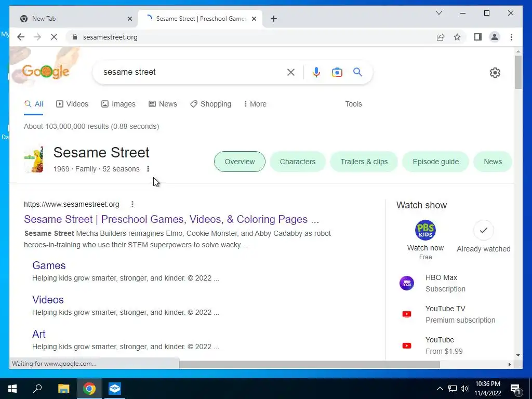Switch to Images search results
The width and height of the screenshot is (532, 399).
tap(118, 104)
